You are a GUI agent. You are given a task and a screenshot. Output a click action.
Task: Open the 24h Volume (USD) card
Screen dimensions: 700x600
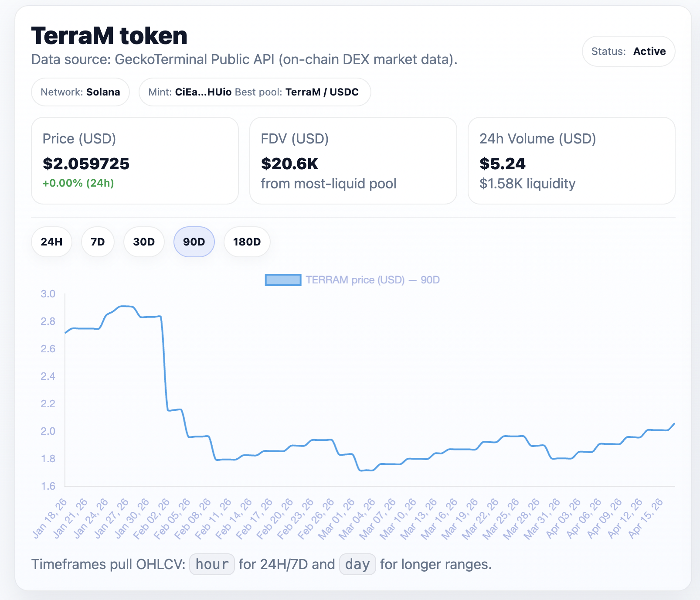coord(571,160)
